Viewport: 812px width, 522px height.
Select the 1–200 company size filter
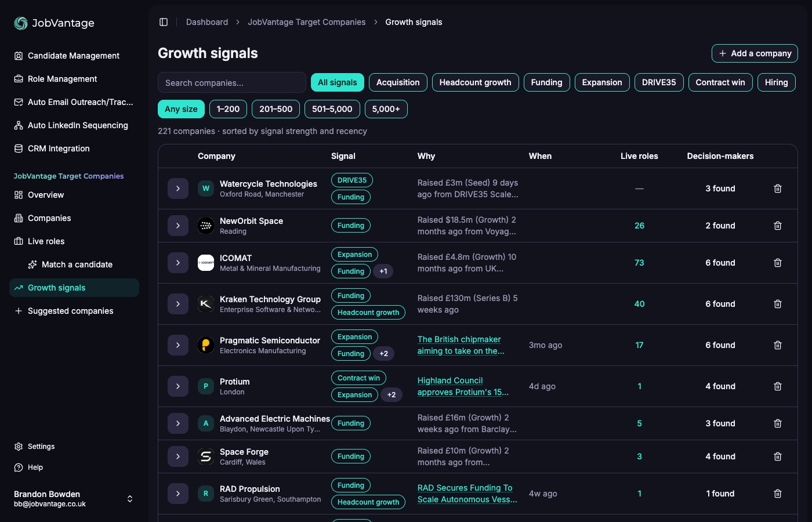coord(228,109)
